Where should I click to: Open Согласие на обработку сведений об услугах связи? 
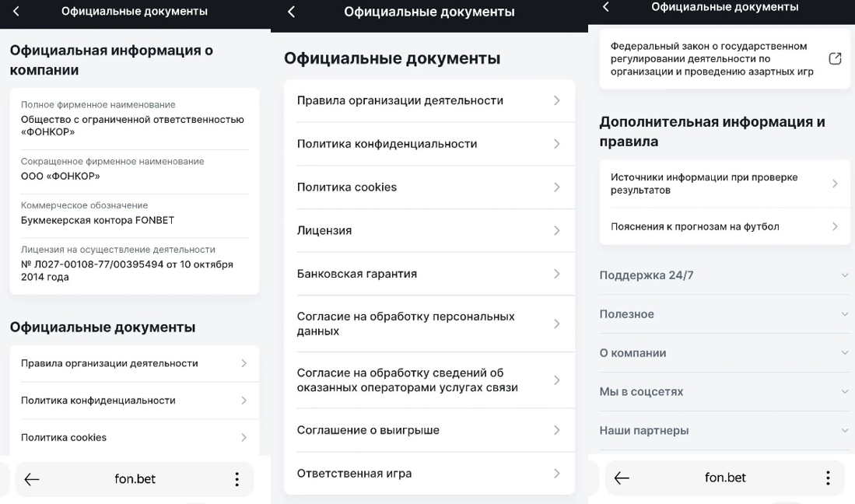(x=429, y=380)
